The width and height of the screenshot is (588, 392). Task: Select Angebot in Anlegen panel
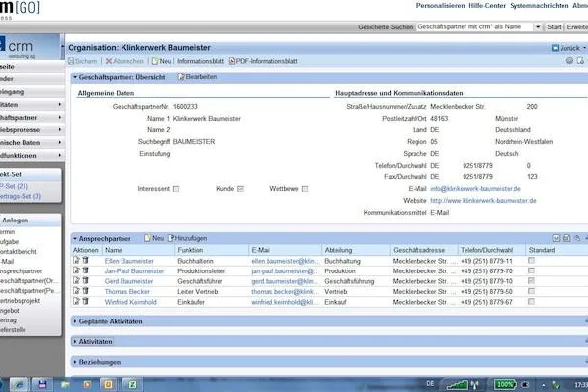(x=10, y=311)
